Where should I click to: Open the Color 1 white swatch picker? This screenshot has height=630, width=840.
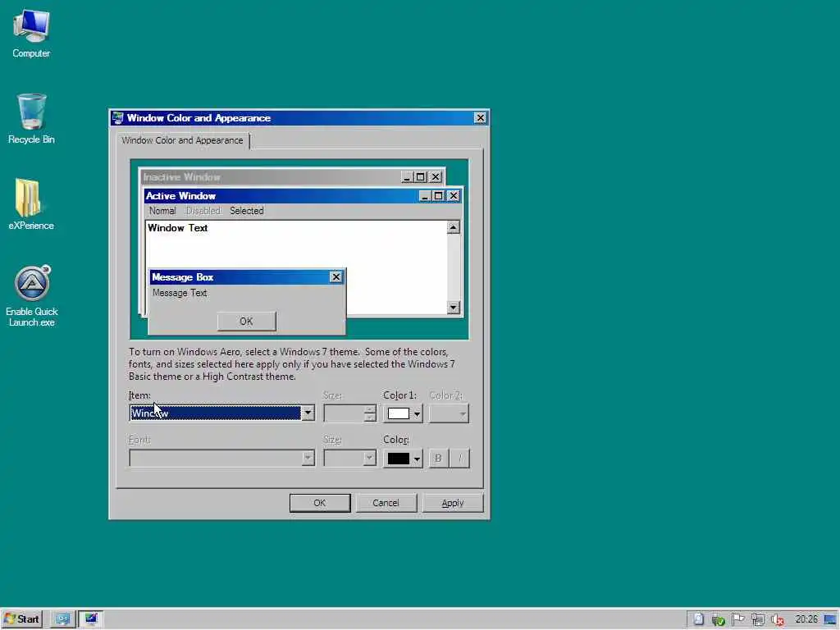pyautogui.click(x=403, y=413)
